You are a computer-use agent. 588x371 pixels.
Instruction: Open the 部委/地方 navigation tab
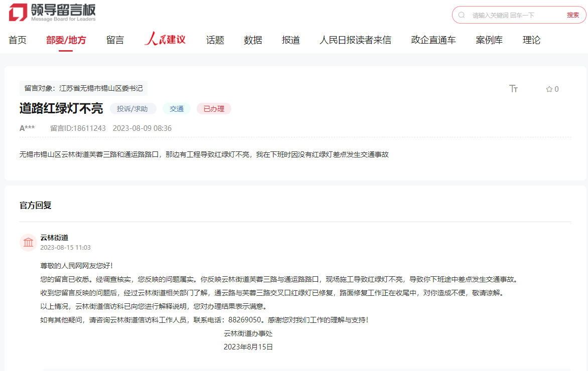66,40
